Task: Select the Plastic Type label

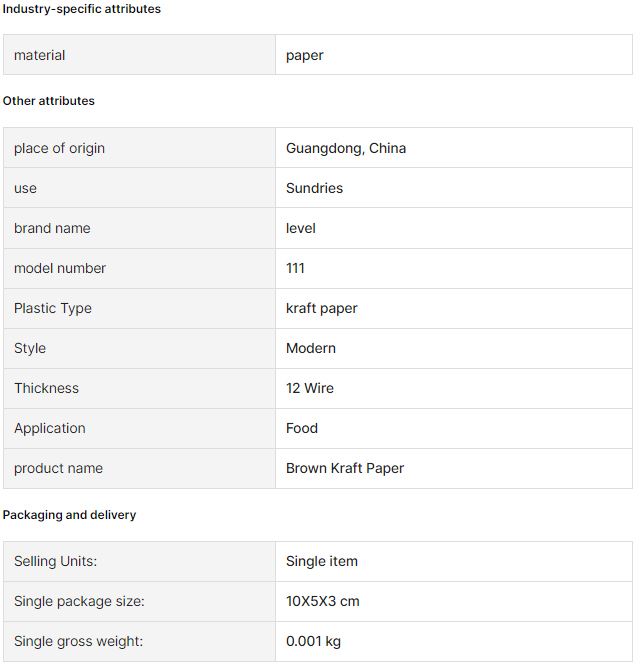Action: click(53, 308)
